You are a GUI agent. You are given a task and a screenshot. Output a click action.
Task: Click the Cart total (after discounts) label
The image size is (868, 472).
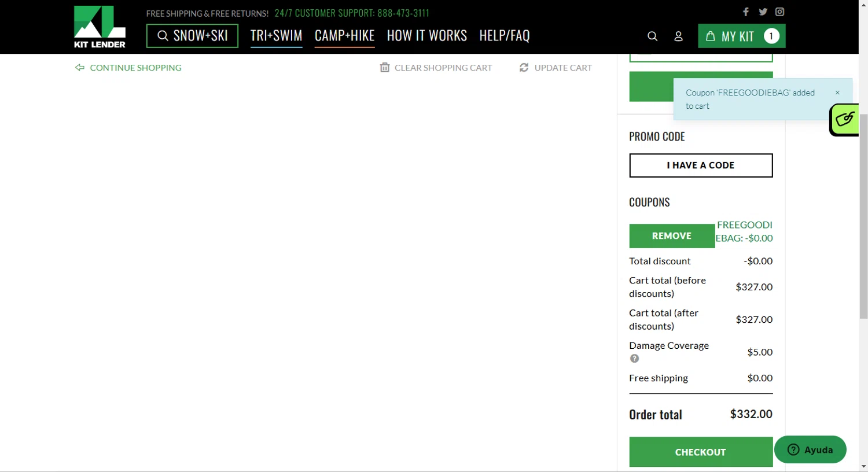coord(664,319)
